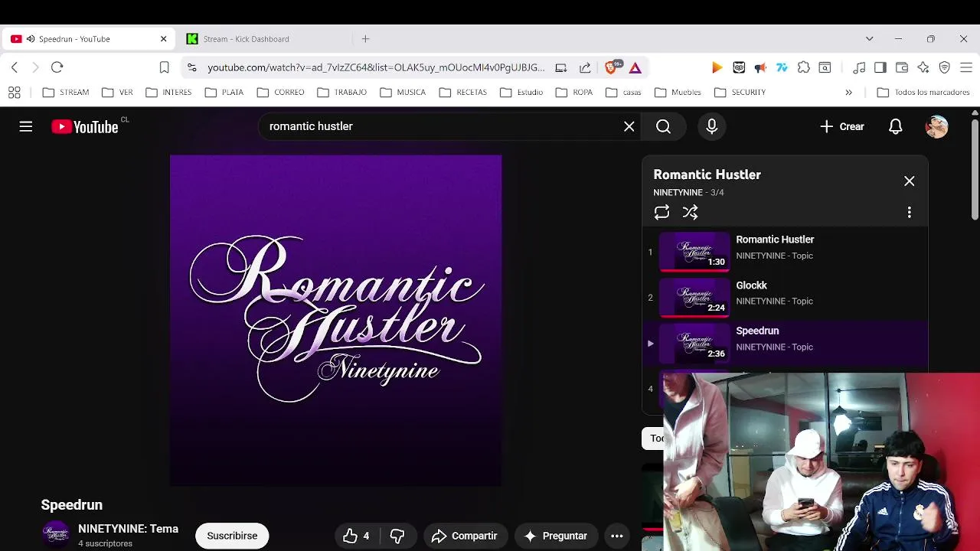The image size is (980, 551).
Task: Click the megaphone extension icon
Action: (760, 67)
